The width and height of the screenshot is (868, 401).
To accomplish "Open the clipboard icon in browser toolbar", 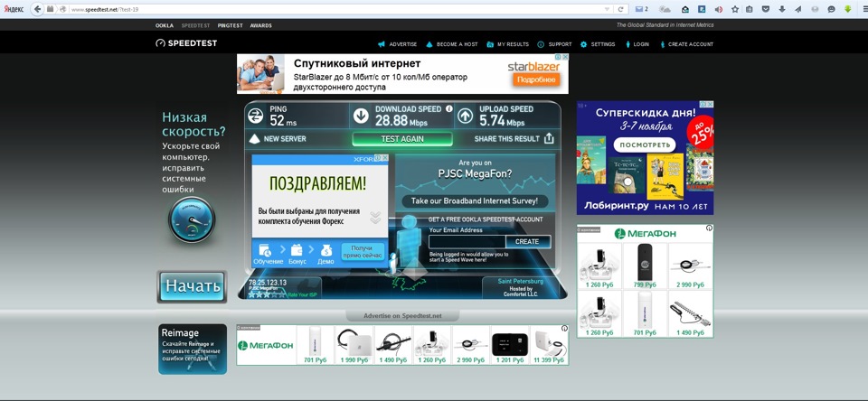I will [x=750, y=9].
